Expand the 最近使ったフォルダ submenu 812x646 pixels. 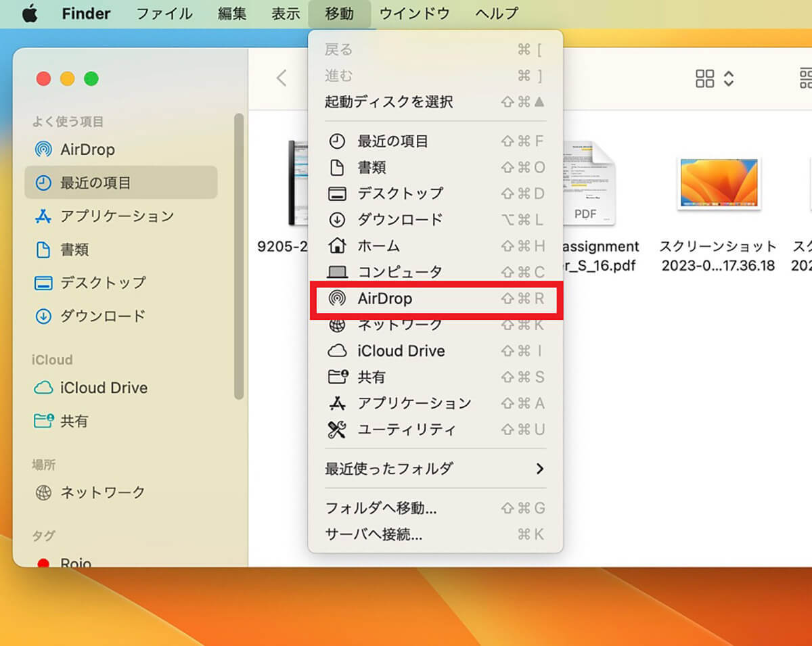click(x=435, y=468)
